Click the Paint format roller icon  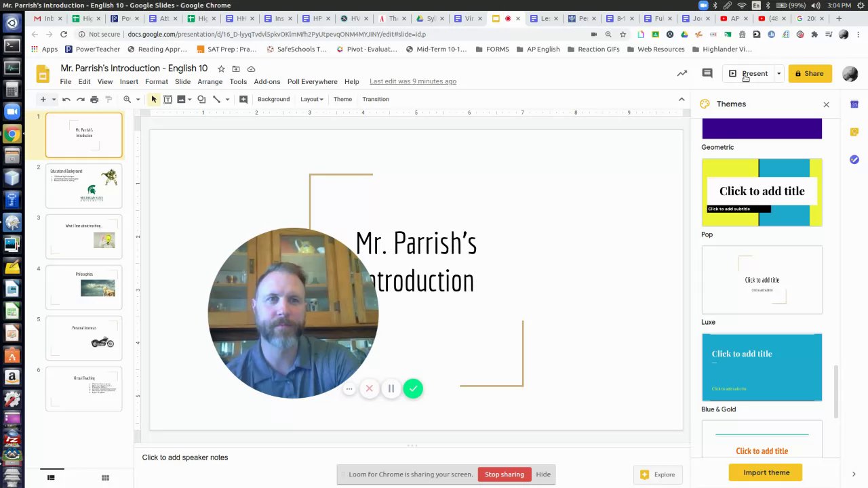(x=108, y=100)
